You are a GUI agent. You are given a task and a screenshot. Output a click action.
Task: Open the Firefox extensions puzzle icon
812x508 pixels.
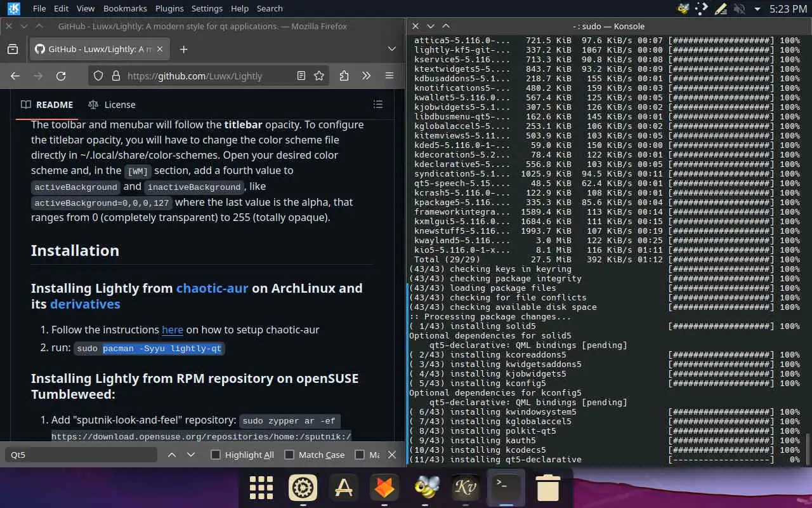344,76
